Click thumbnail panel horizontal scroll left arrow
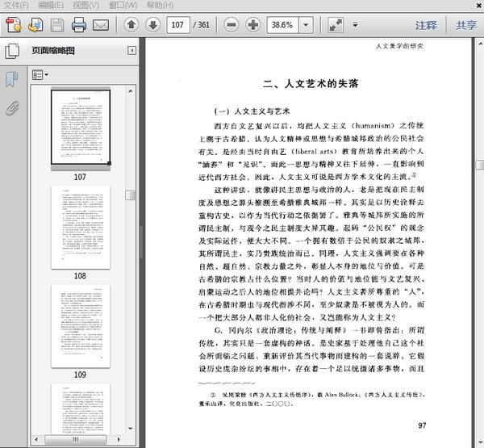Screen dimensions: 484x448 pos(36,439)
